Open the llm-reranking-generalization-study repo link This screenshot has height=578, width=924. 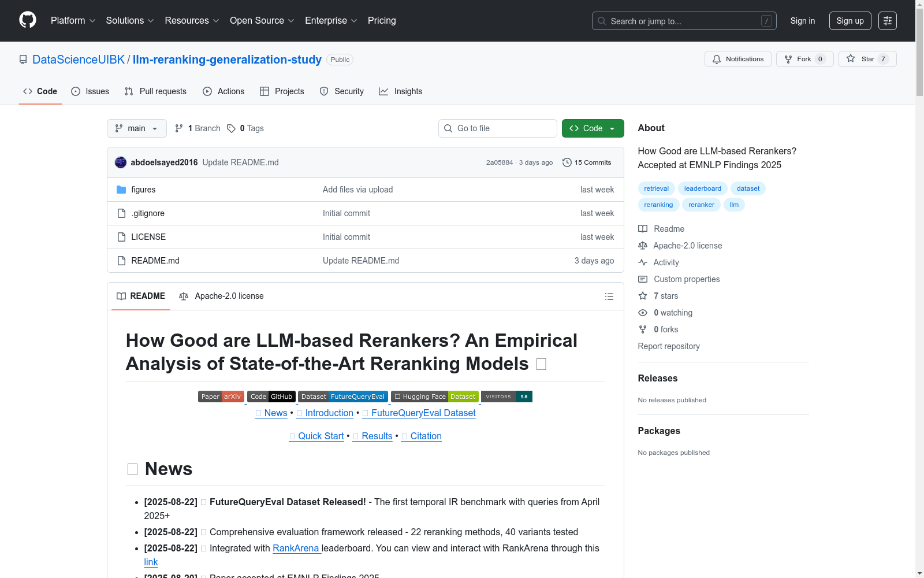point(227,60)
